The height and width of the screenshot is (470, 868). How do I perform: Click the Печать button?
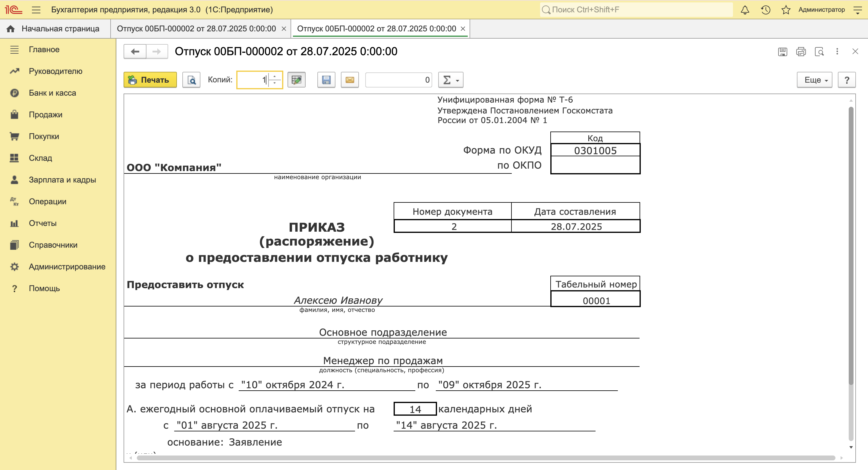point(150,80)
